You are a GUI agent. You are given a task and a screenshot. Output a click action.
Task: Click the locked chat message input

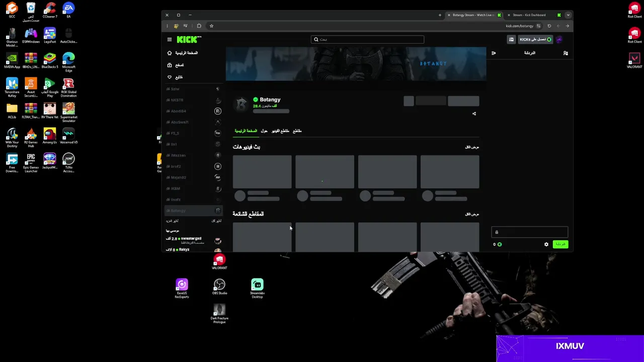[530, 232]
